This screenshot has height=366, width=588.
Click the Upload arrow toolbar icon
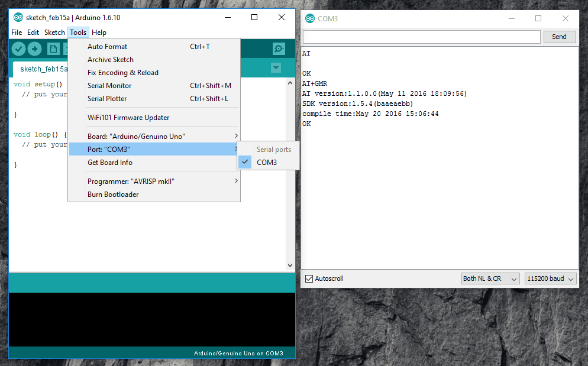[x=34, y=49]
